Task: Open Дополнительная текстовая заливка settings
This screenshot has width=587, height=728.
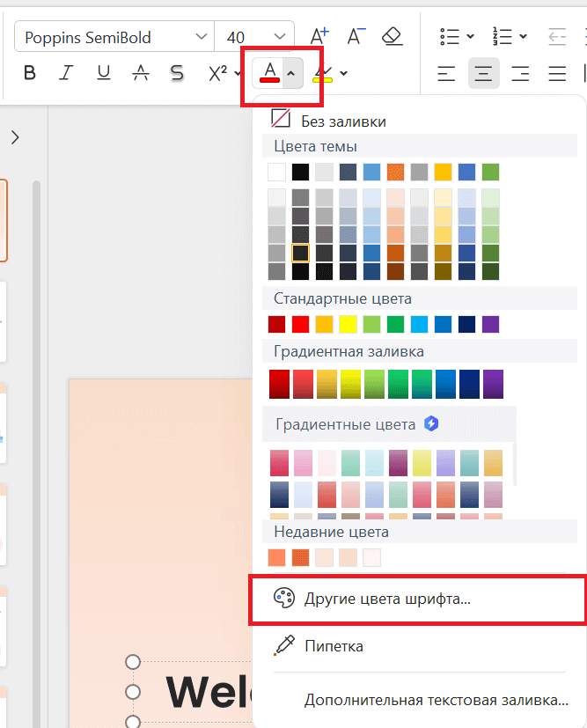Action: [x=436, y=701]
